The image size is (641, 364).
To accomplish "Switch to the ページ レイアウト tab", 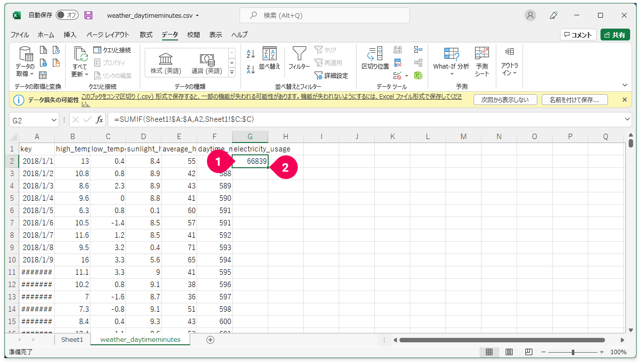I will pyautogui.click(x=108, y=35).
